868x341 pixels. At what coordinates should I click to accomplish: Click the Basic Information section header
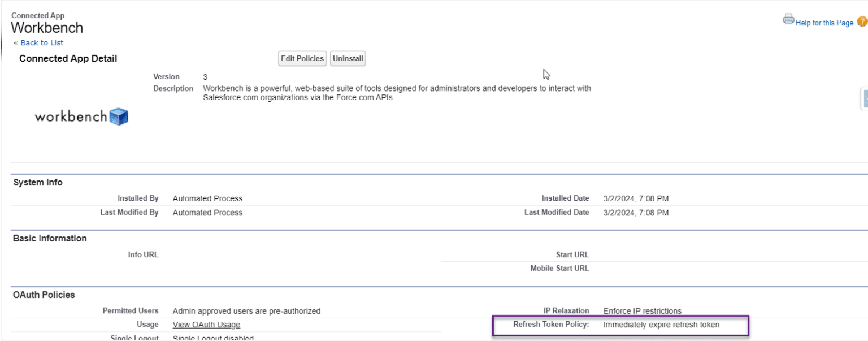(x=50, y=238)
